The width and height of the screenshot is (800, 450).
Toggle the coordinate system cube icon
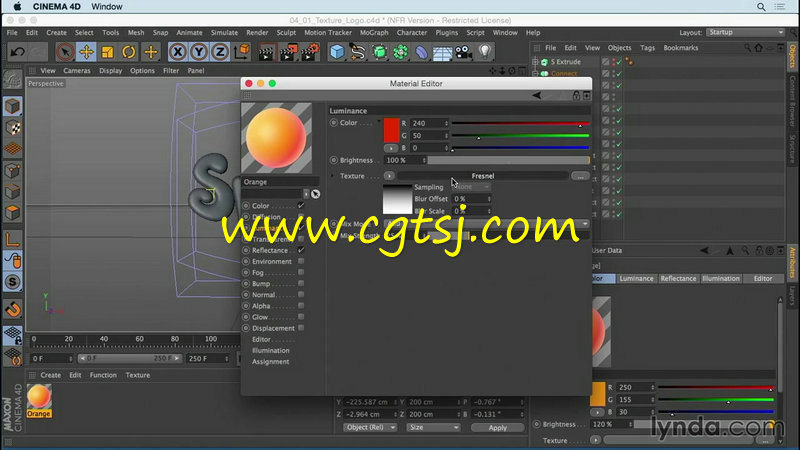point(241,52)
